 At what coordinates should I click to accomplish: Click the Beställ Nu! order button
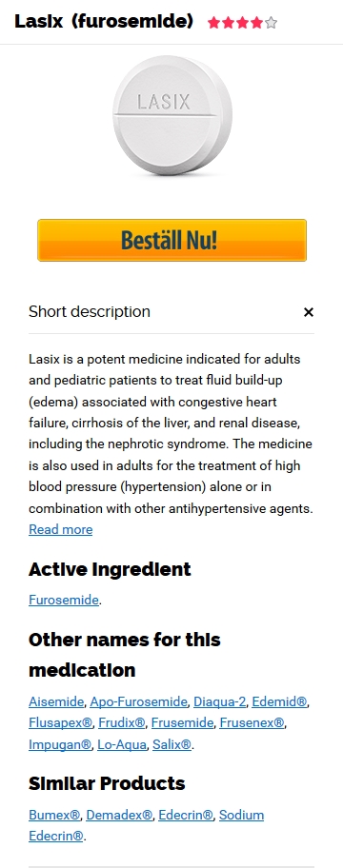click(x=171, y=240)
